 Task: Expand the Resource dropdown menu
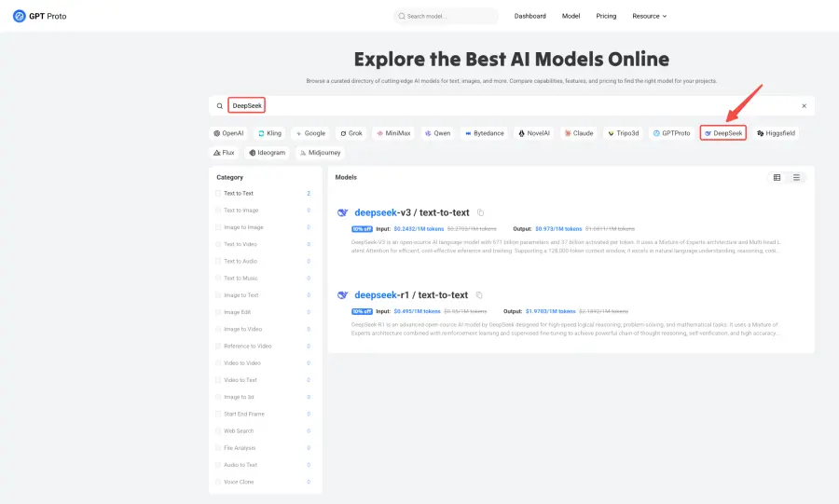649,16
